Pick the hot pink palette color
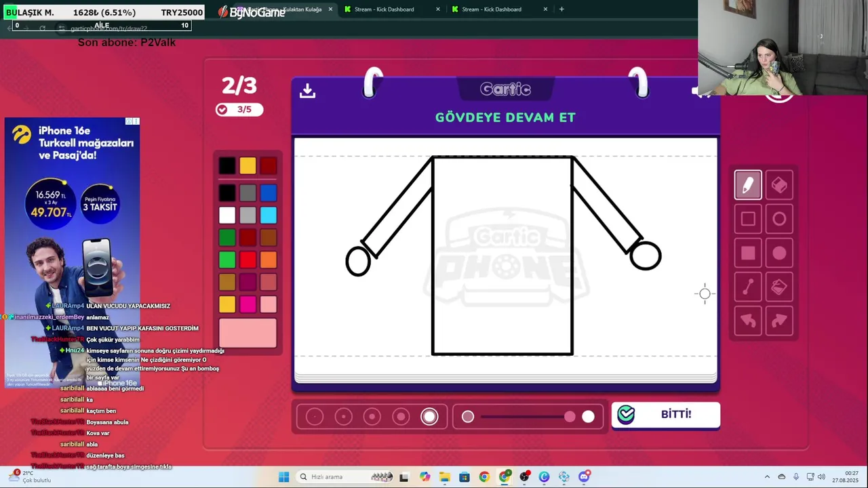The image size is (868, 488). (x=248, y=304)
